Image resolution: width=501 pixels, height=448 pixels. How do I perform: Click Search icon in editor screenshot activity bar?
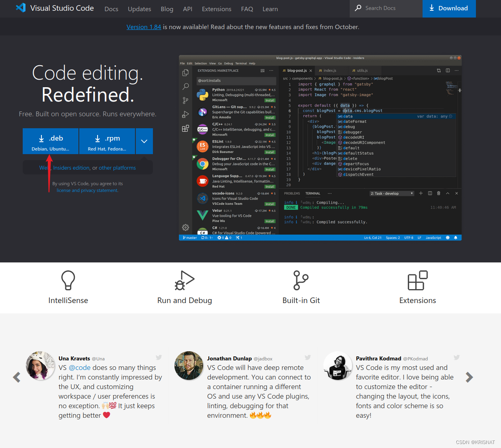pos(185,86)
